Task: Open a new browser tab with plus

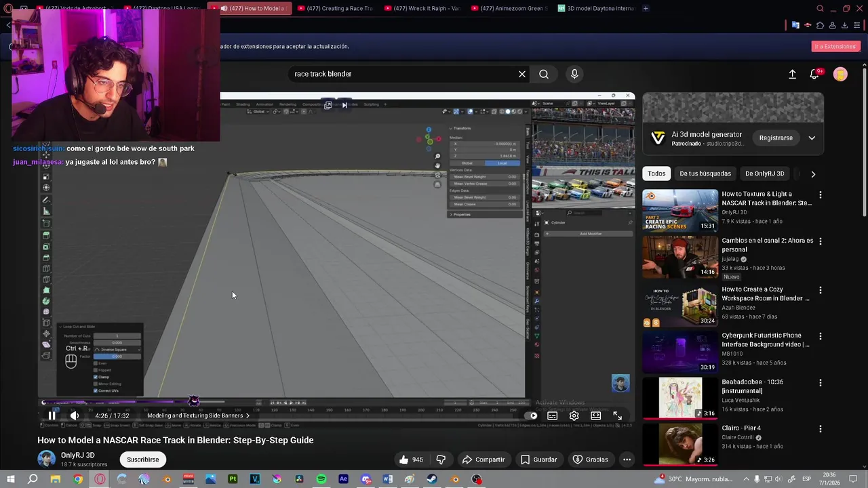Action: pos(646,8)
